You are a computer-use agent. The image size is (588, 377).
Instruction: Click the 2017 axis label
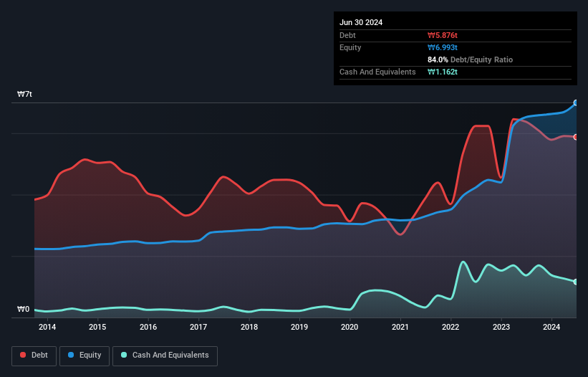coord(198,327)
